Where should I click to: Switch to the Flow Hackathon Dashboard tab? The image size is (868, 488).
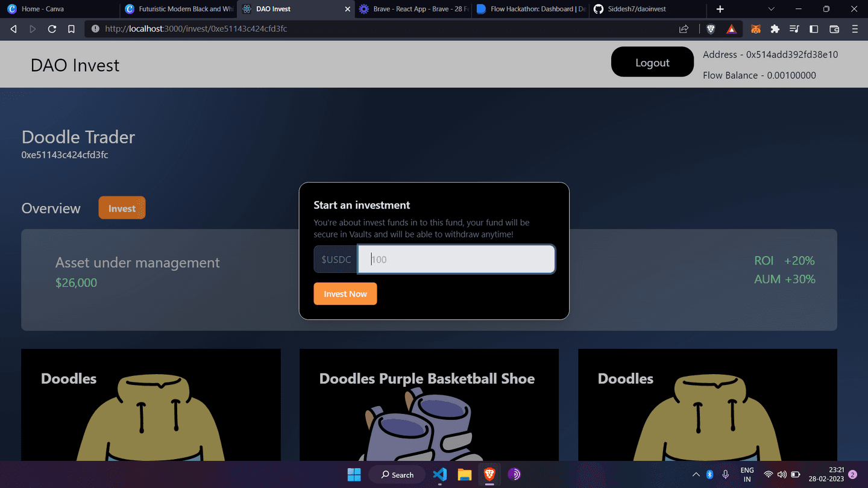coord(530,9)
